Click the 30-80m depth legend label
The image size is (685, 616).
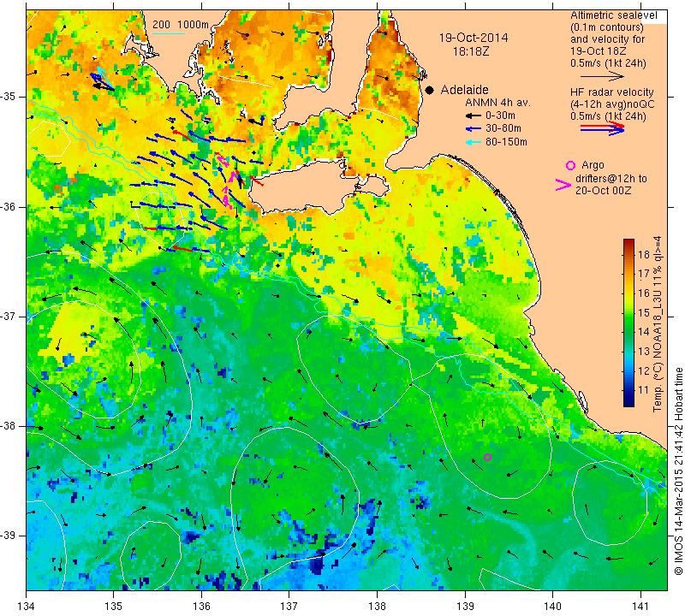point(503,129)
